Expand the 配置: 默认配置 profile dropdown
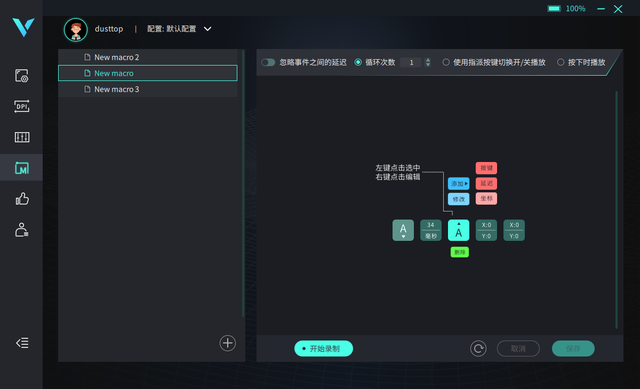Viewport: 640px width, 389px height. coord(207,29)
